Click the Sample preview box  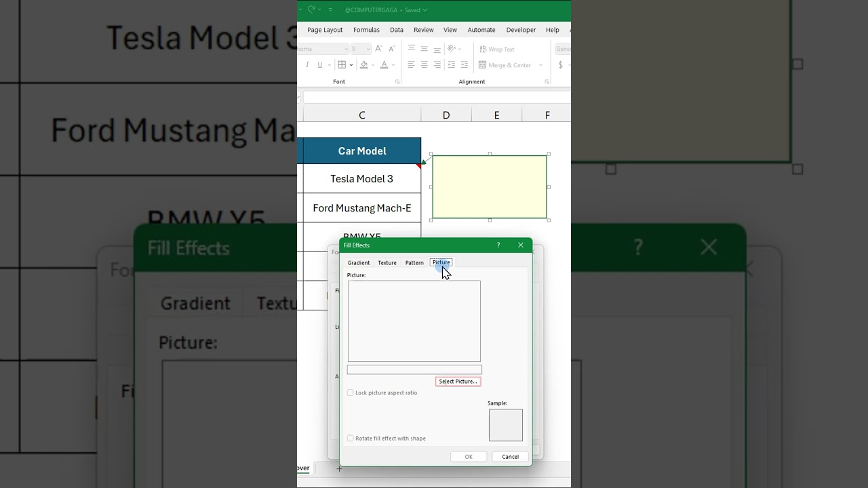(x=506, y=425)
